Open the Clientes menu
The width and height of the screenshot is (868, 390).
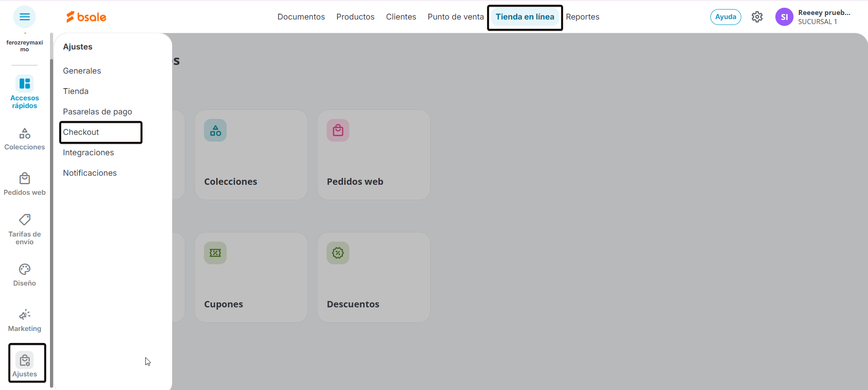pos(401,17)
